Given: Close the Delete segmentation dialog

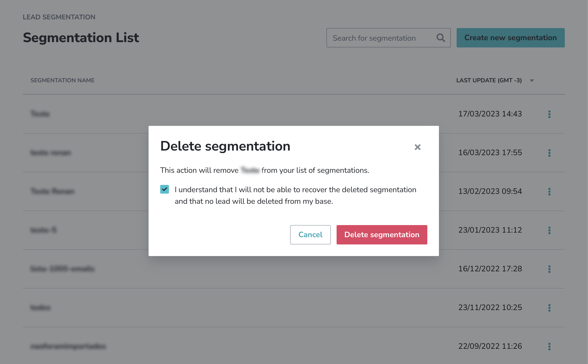Looking at the screenshot, I should coord(417,147).
